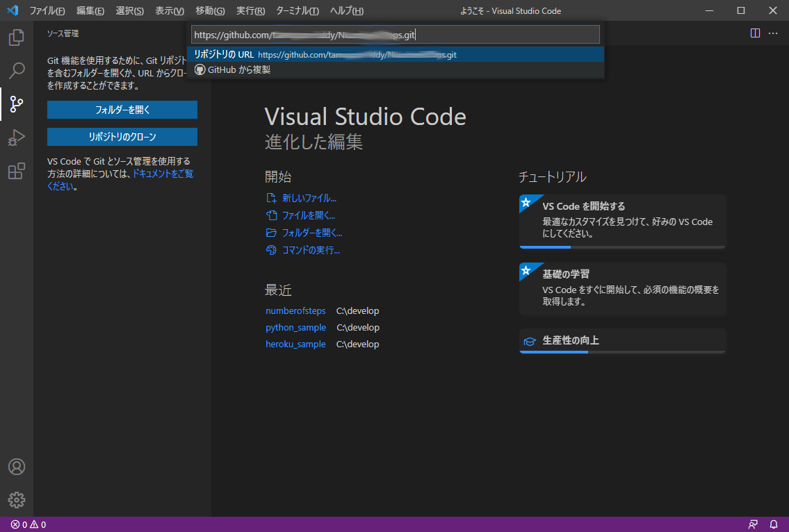This screenshot has width=789, height=532.
Task: Open the Explorer view in activity bar
Action: click(x=17, y=37)
